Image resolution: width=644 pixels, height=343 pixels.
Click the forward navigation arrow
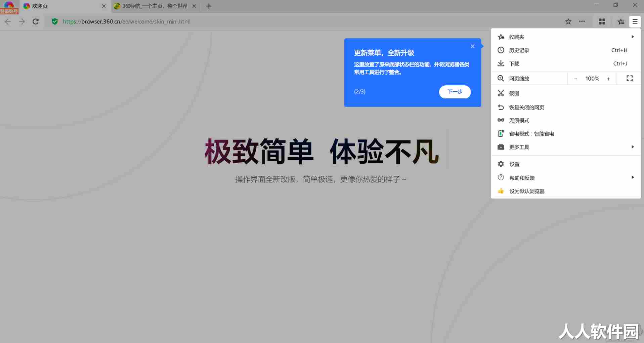pos(22,22)
